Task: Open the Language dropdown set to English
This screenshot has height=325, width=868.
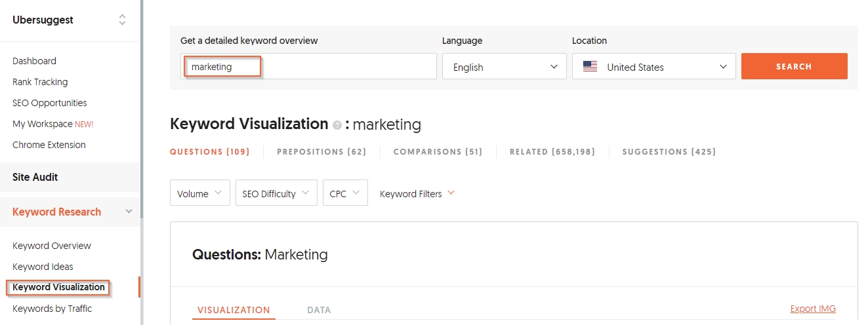Action: pos(504,67)
